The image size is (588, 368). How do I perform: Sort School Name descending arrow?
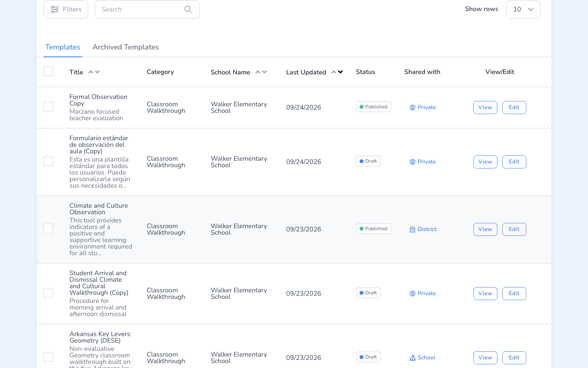(265, 72)
